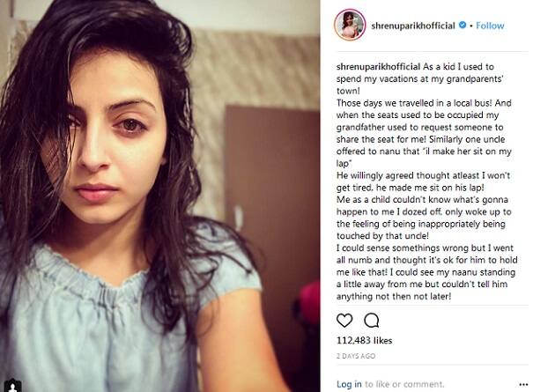Like the post with the heart icon
Image resolution: width=533 pixels, height=392 pixels.
click(x=344, y=321)
